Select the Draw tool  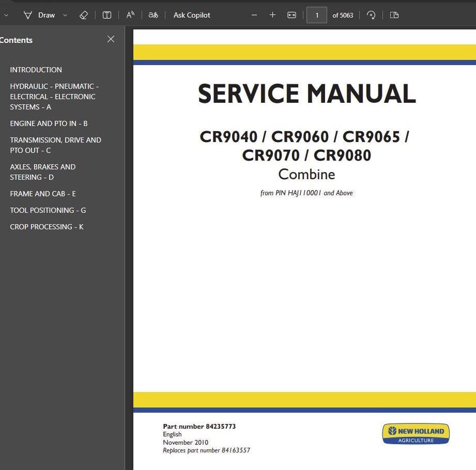(39, 15)
